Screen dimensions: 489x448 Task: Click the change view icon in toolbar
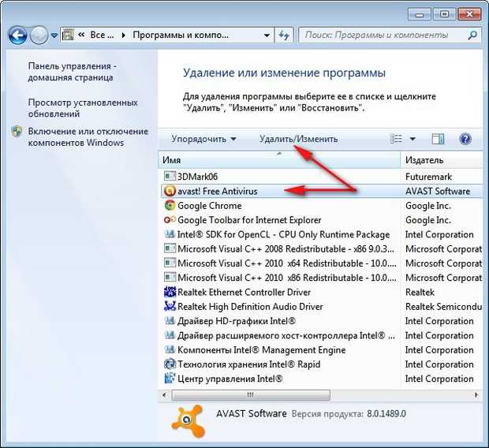[x=397, y=139]
